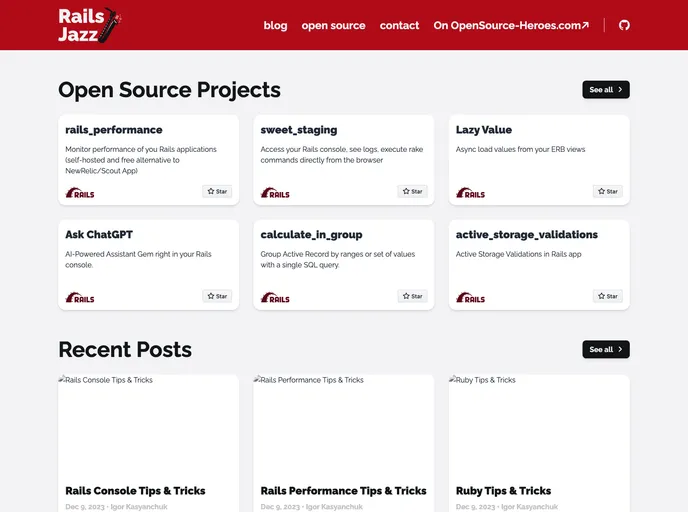Image resolution: width=688 pixels, height=512 pixels.
Task: Go to the blog page
Action: (275, 25)
